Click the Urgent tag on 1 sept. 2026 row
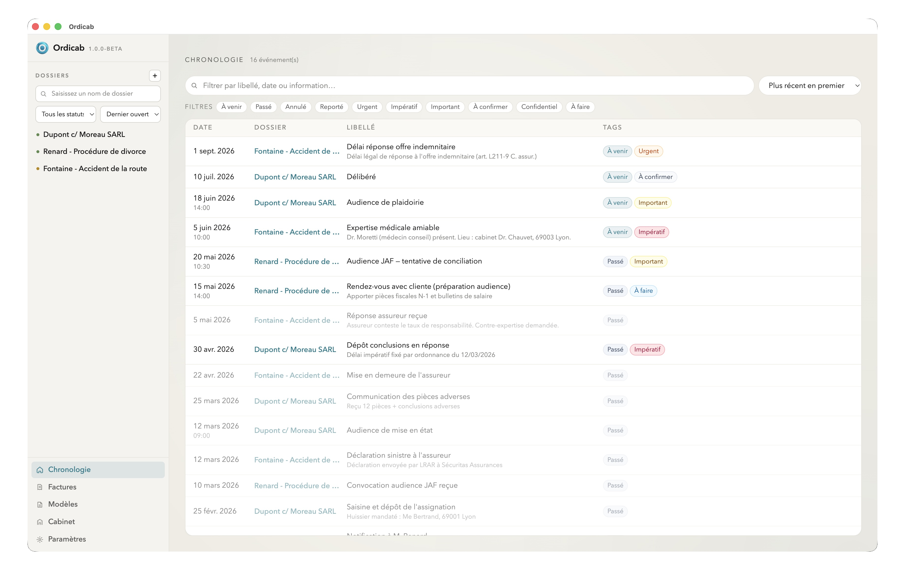This screenshot has width=905, height=588. click(x=648, y=151)
